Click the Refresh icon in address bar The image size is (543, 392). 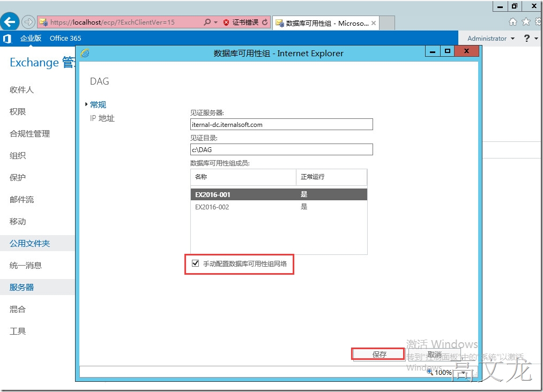(265, 22)
